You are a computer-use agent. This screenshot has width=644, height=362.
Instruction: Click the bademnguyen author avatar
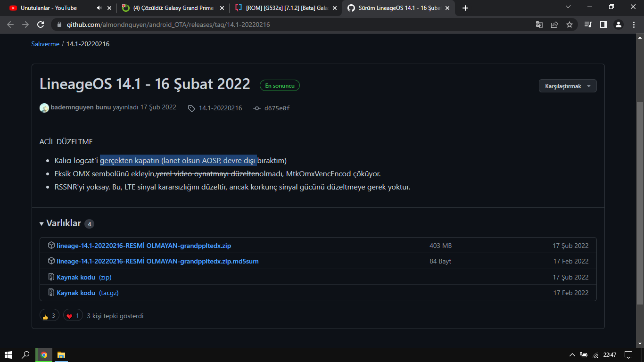pos(44,108)
